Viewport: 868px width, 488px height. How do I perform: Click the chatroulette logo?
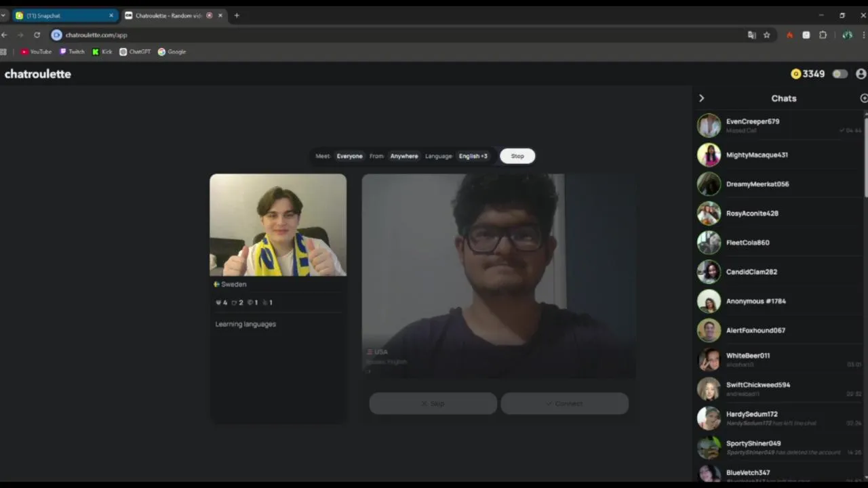coord(38,74)
